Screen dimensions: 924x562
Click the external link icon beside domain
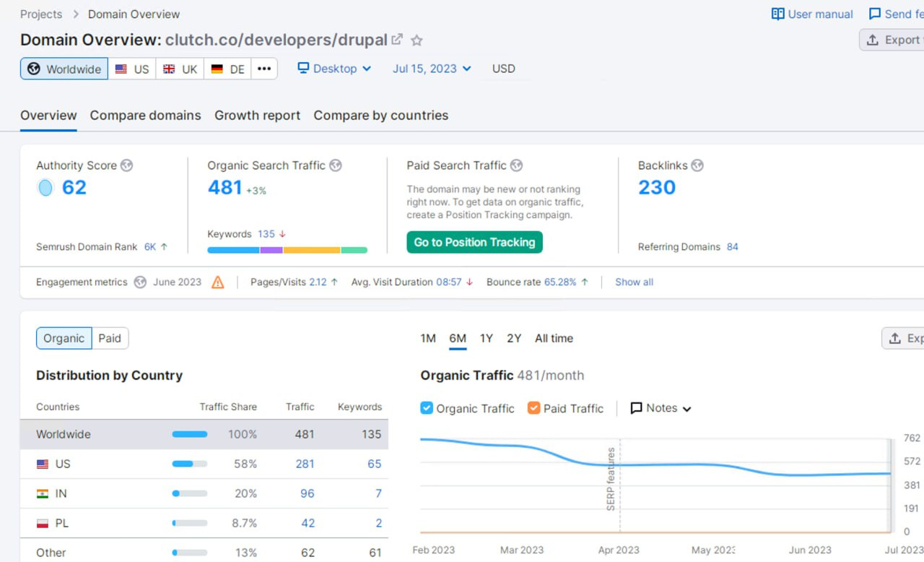coord(397,40)
